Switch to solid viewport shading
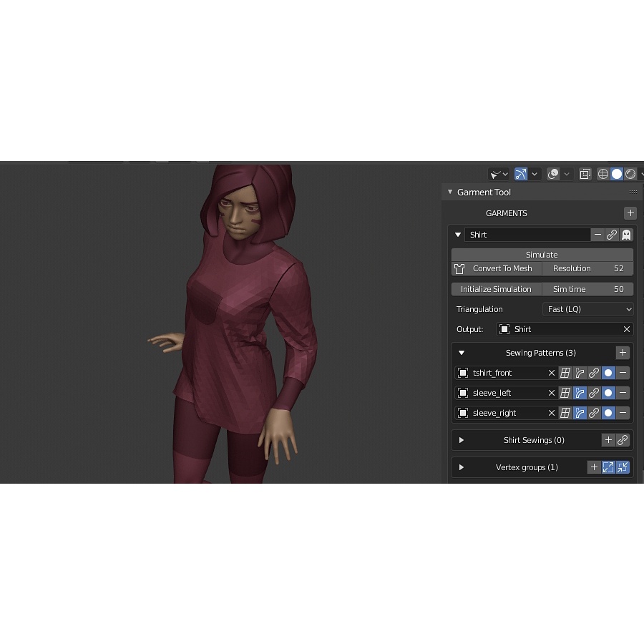 [x=617, y=174]
